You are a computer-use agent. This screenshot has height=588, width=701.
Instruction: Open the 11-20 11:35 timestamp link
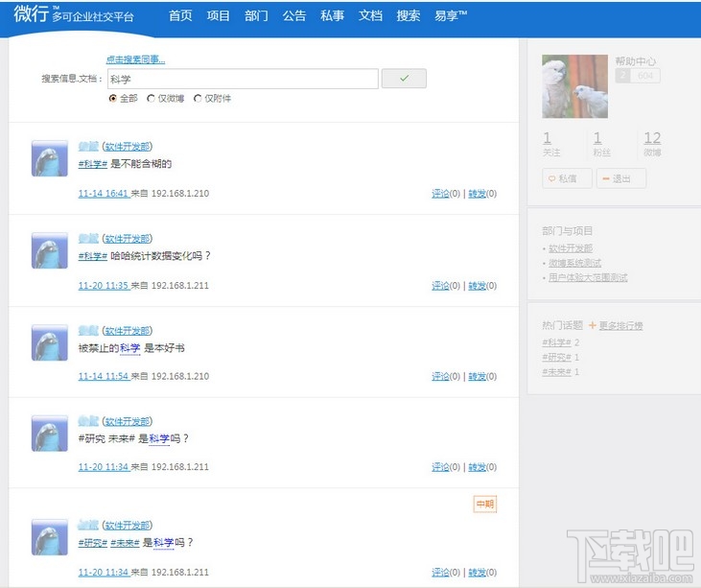(104, 286)
